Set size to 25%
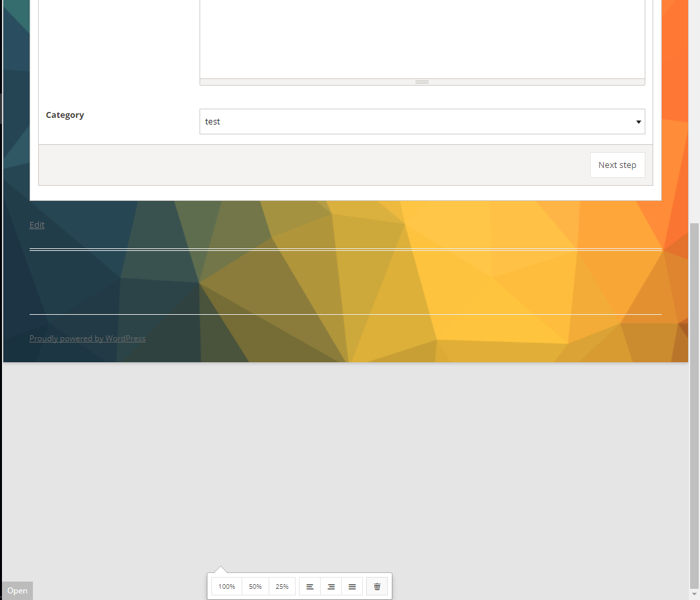This screenshot has height=600, width=700. (x=282, y=587)
